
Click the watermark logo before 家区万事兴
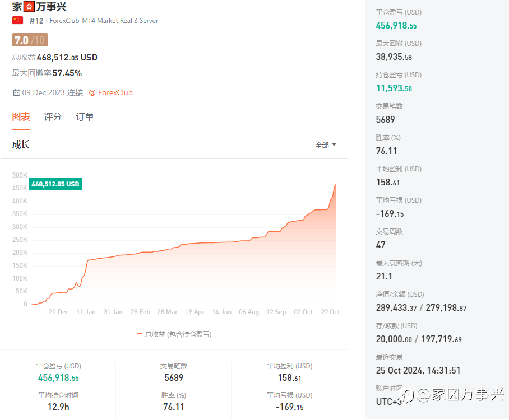coord(408,395)
